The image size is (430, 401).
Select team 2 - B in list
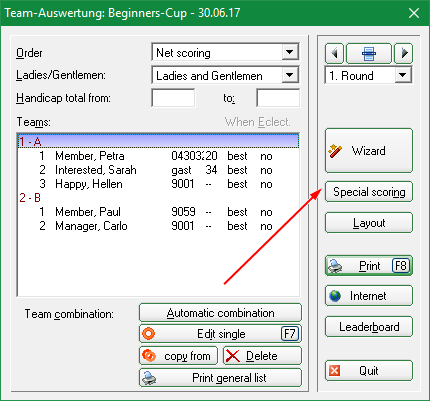pos(158,198)
